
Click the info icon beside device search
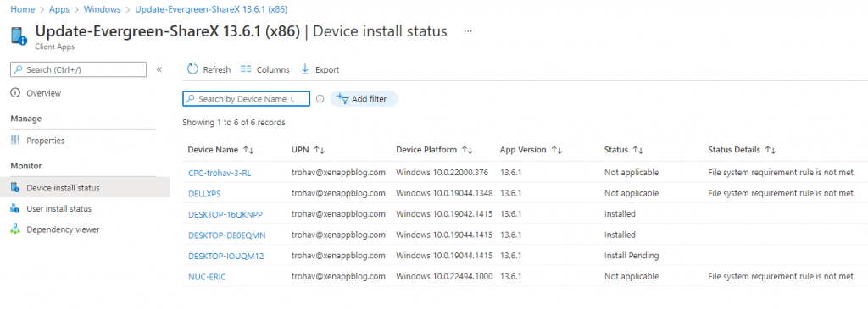pos(320,99)
